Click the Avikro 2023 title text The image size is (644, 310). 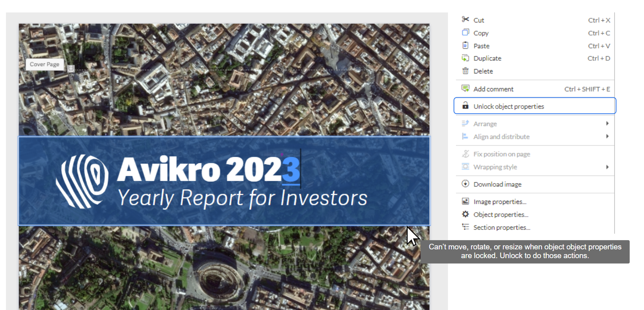208,169
